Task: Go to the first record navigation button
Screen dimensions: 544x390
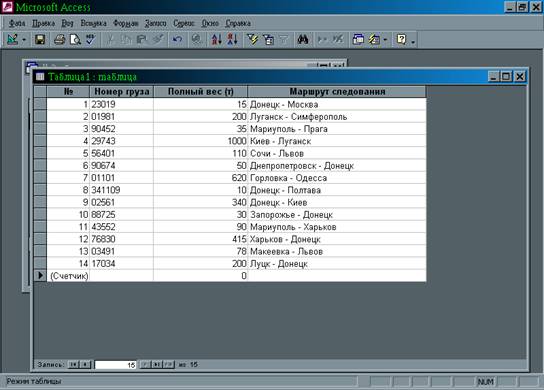Action: point(73,364)
